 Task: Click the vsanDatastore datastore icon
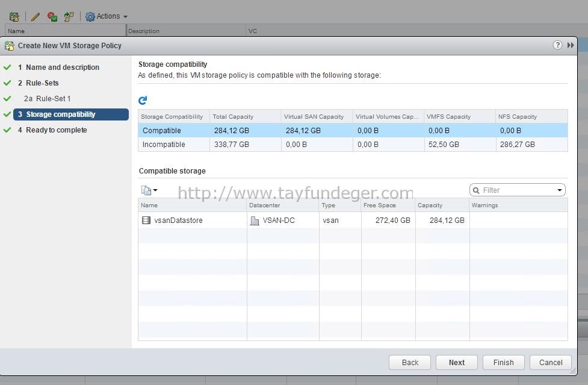tap(146, 221)
